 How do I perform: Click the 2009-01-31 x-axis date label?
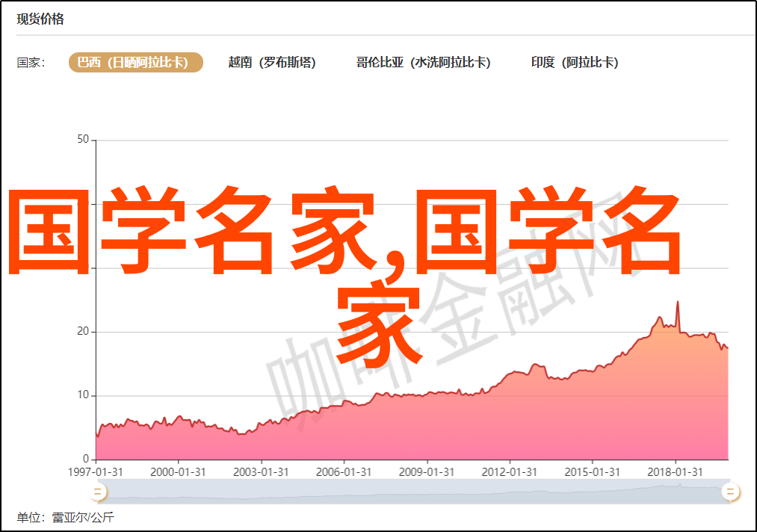coord(427,471)
